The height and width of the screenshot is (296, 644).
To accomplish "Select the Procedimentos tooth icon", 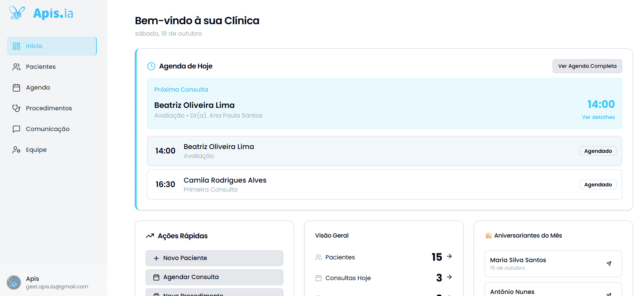I will [x=16, y=108].
